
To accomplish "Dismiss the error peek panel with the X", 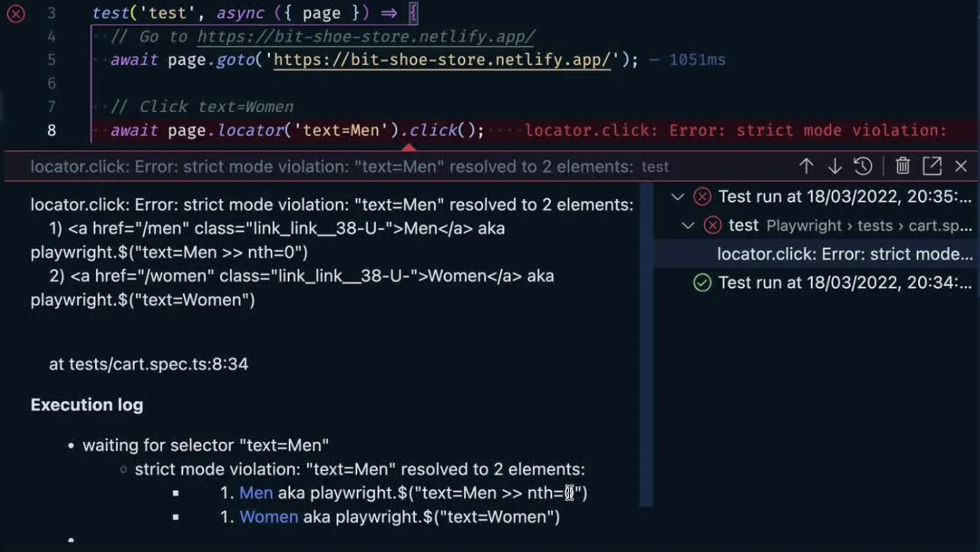I will tap(962, 166).
